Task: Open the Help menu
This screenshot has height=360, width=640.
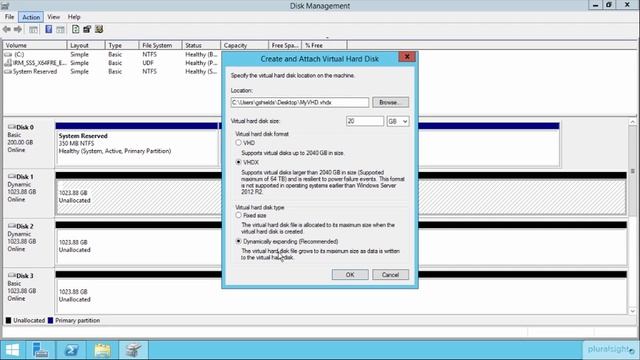Action: pyautogui.click(x=74, y=17)
